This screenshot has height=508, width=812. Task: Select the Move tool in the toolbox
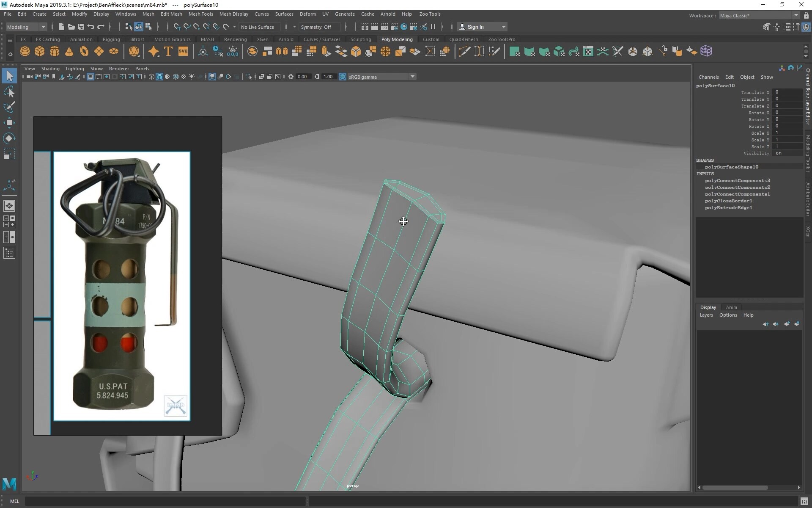(9, 123)
